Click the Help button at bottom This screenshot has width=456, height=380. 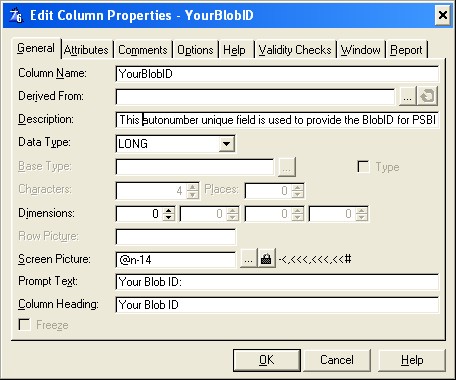(x=412, y=360)
